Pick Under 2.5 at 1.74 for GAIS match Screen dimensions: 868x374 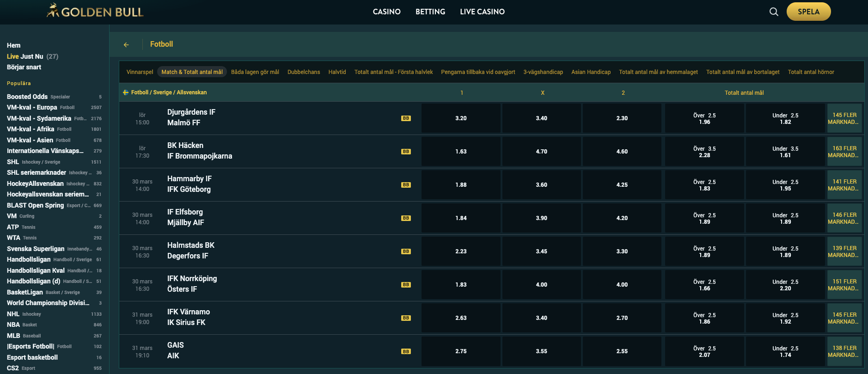click(x=785, y=351)
